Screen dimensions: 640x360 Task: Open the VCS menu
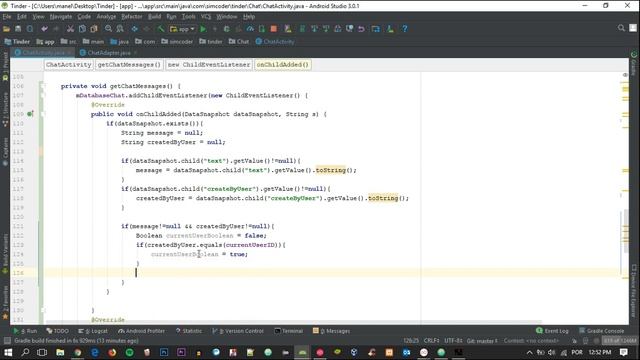[x=206, y=17]
